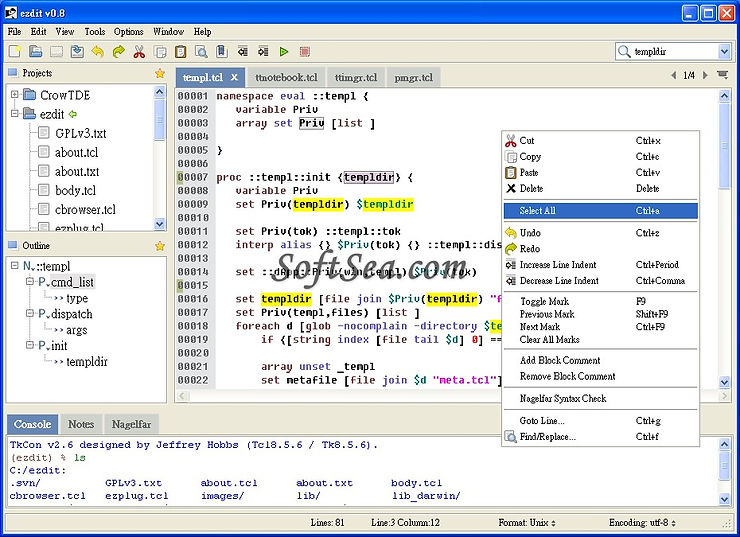Image resolution: width=740 pixels, height=537 pixels.
Task: Switch to the Nagelfar bottom tab
Action: tap(131, 424)
